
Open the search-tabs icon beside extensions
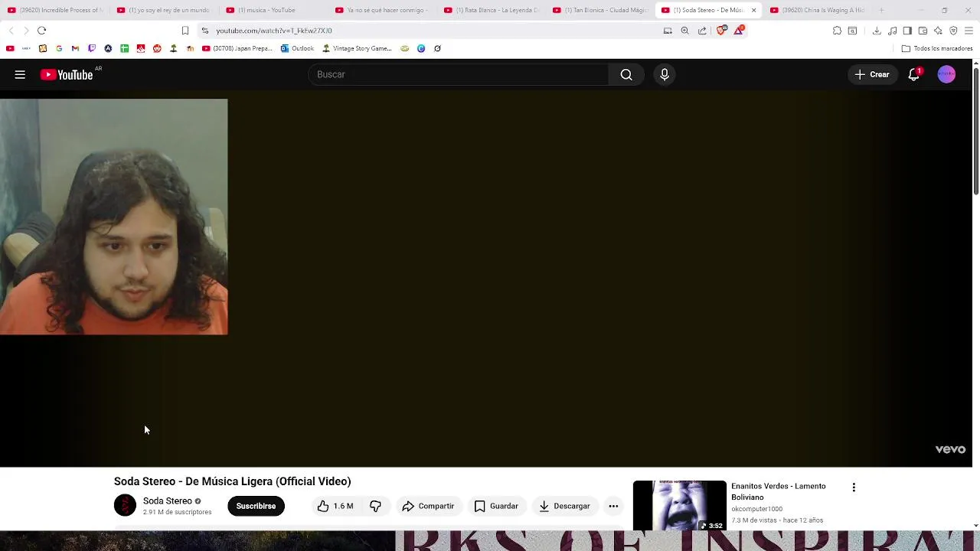(852, 31)
